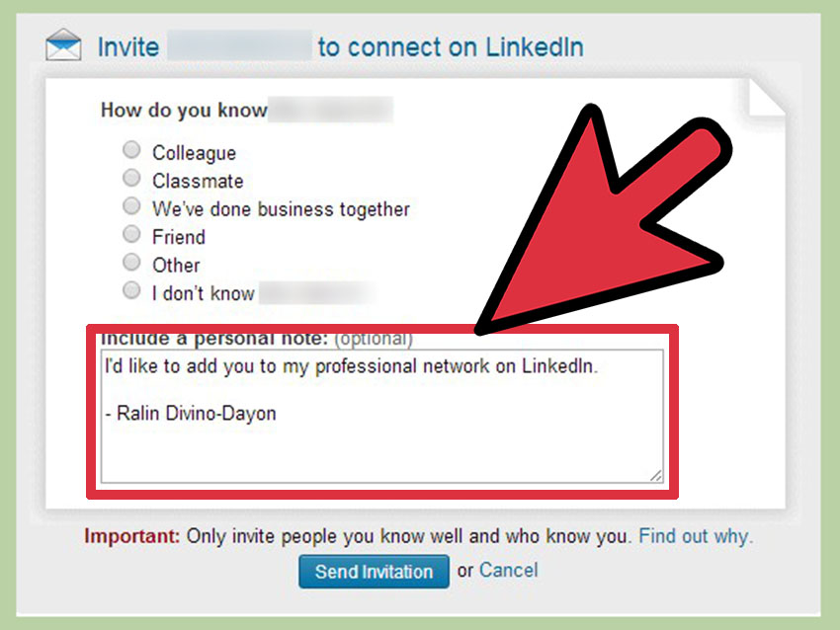The width and height of the screenshot is (840, 630).
Task: Choose the "I don't know" radio button
Action: 131,291
